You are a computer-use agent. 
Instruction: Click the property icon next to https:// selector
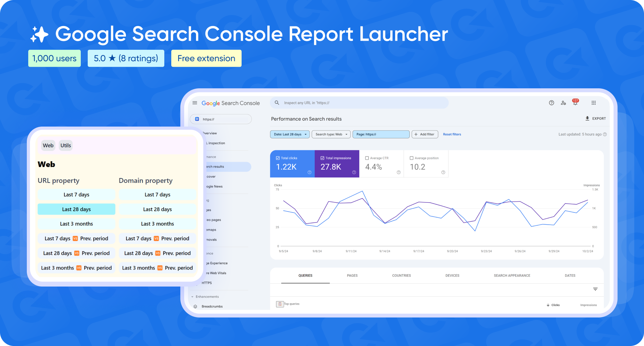click(197, 119)
